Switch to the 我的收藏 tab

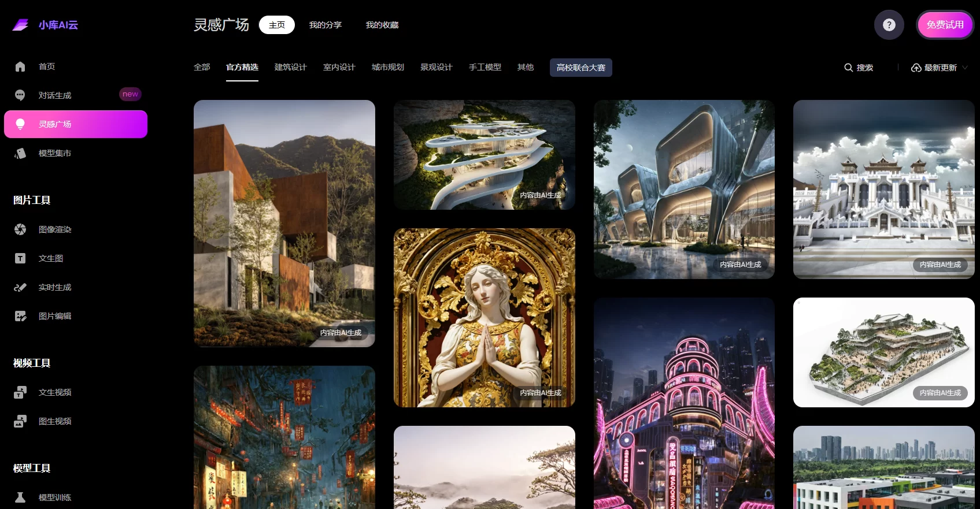click(382, 25)
